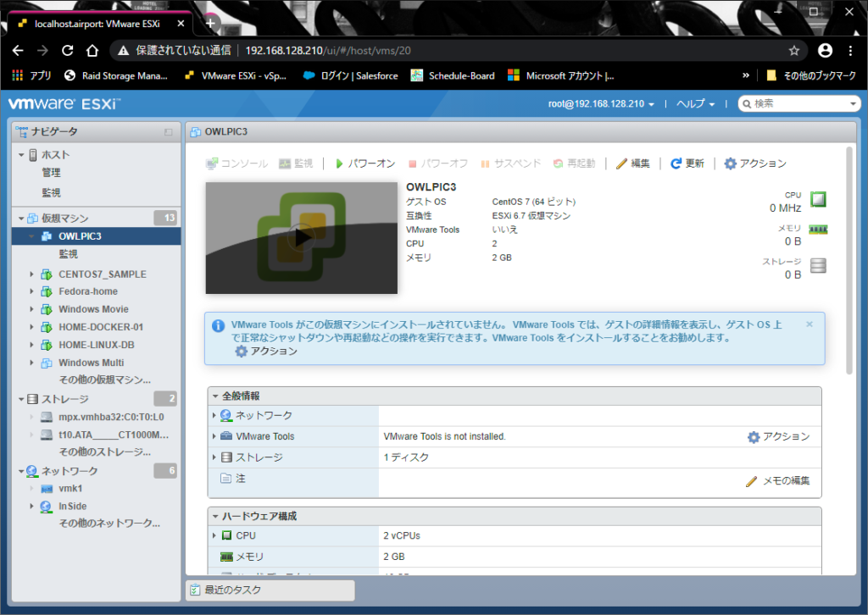Expand the CENTOS7_SAMPLE tree node
868x615 pixels.
31,274
